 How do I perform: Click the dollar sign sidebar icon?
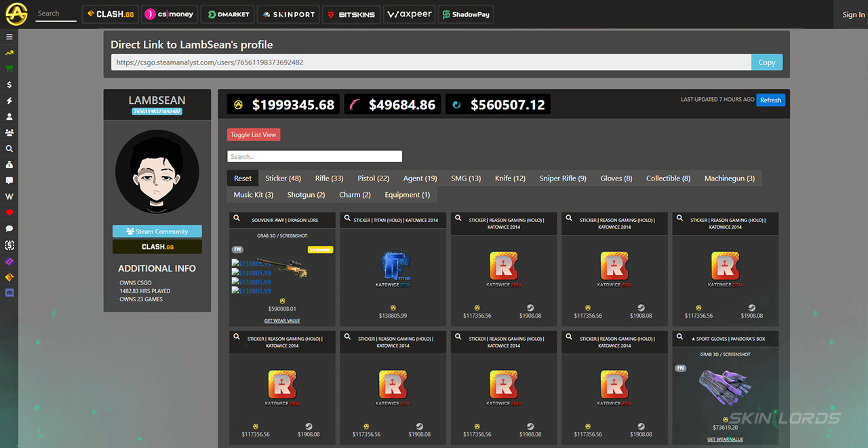pyautogui.click(x=9, y=85)
